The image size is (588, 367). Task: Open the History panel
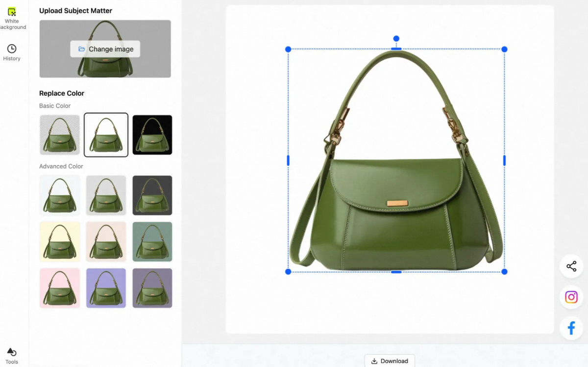click(12, 52)
